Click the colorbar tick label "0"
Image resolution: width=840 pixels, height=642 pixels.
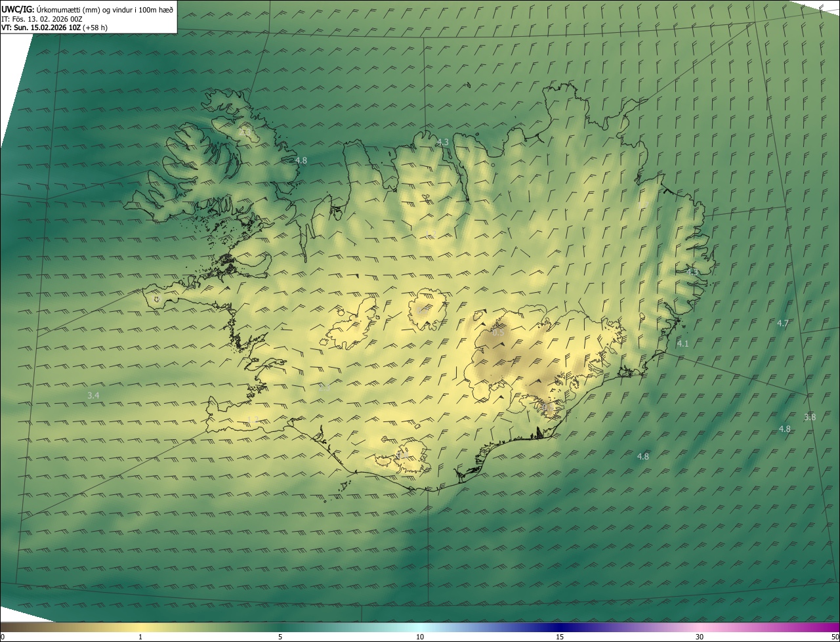pyautogui.click(x=2, y=637)
